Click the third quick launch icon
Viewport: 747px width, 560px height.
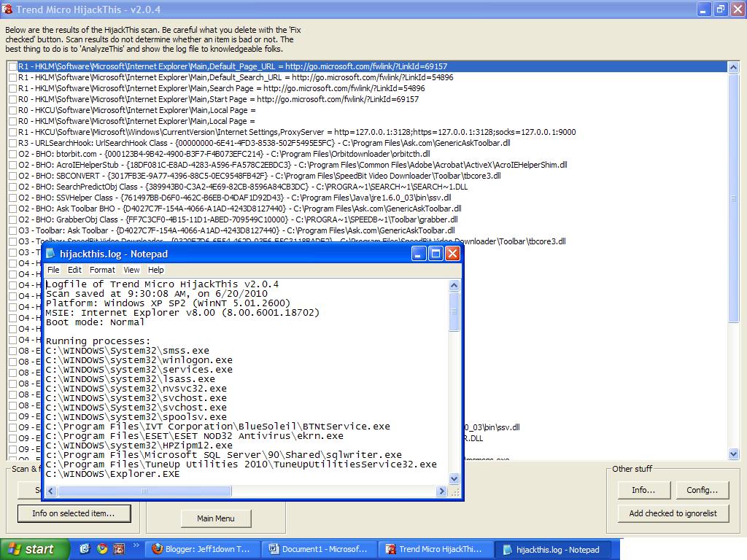[x=119, y=548]
